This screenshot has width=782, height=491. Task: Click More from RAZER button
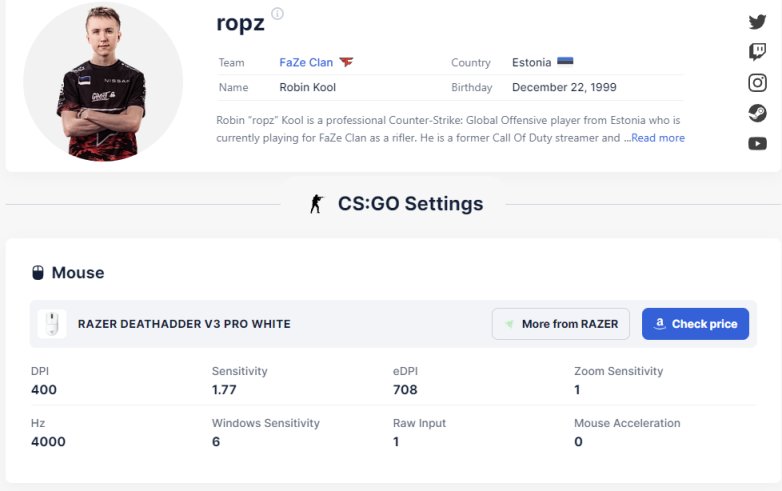561,324
